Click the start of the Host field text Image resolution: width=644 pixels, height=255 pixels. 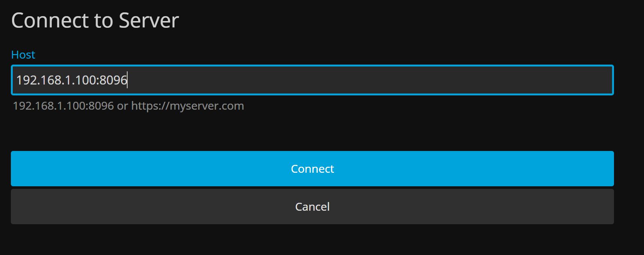click(17, 80)
